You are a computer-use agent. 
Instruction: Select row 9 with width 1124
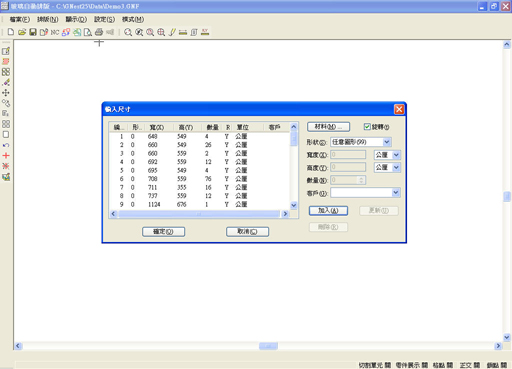pyautogui.click(x=199, y=204)
